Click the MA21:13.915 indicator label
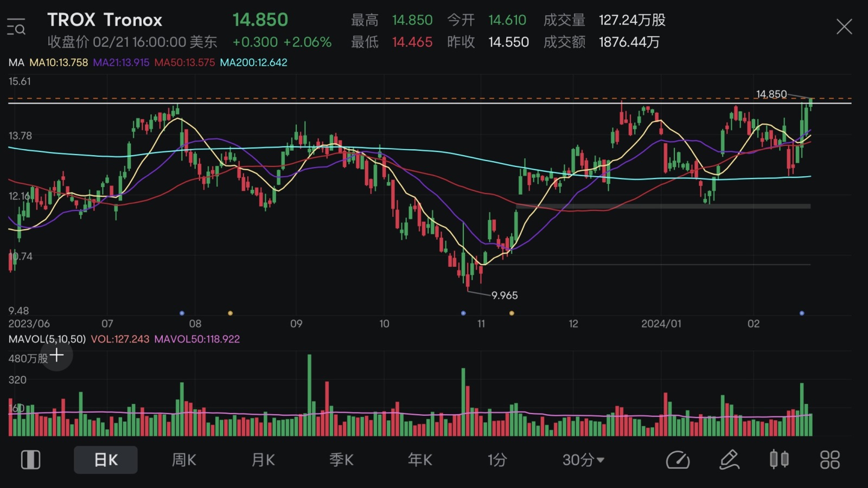 [121, 62]
